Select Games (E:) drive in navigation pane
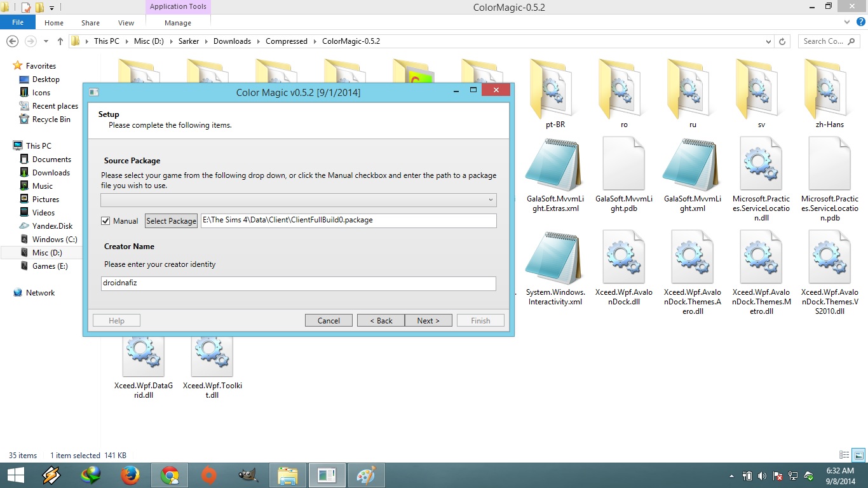This screenshot has height=488, width=868. 50,266
